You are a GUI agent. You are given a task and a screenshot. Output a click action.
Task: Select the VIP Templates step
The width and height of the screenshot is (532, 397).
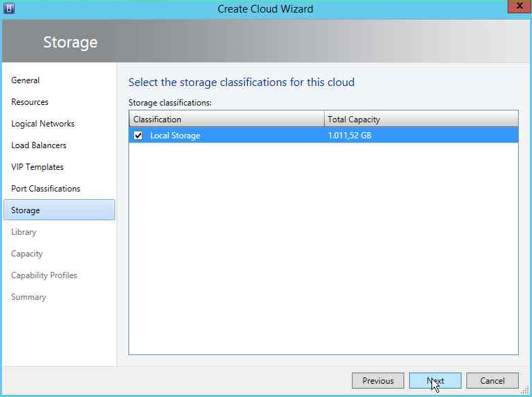tap(37, 167)
